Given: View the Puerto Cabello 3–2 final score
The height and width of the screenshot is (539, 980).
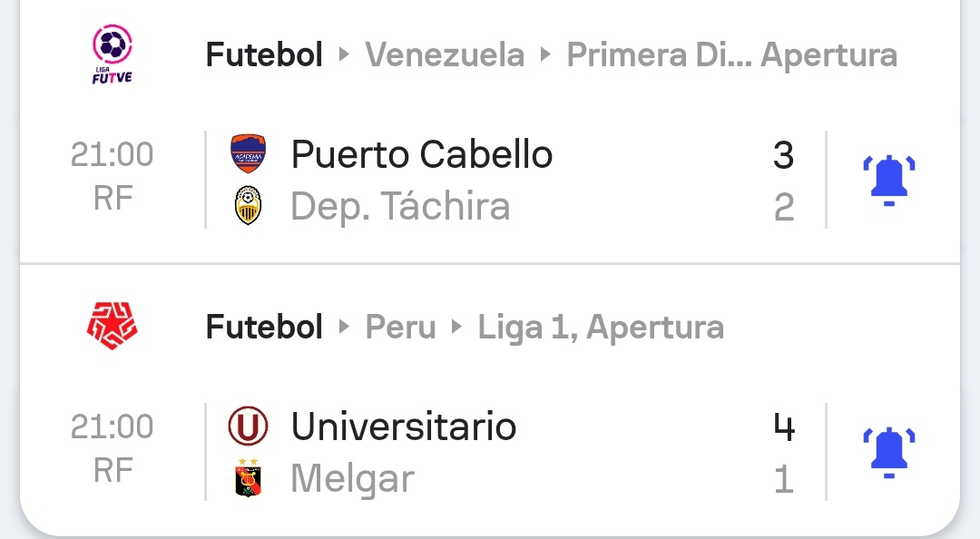Looking at the screenshot, I should point(783,181).
